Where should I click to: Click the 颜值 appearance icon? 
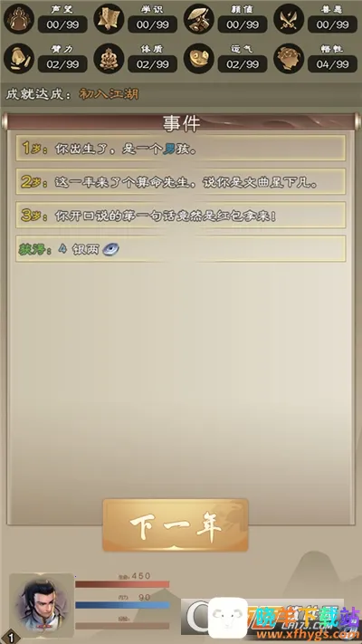click(x=199, y=19)
